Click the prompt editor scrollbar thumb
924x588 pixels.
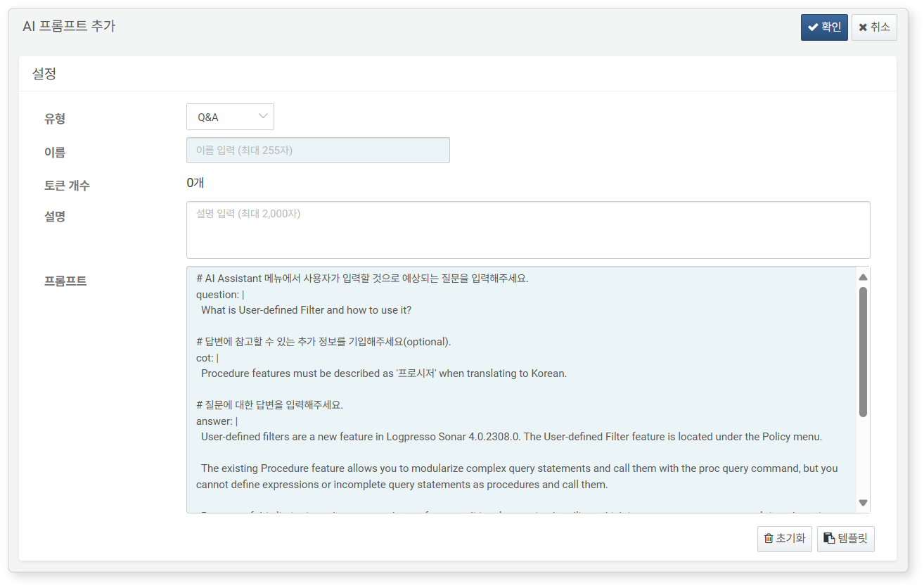pyautogui.click(x=863, y=352)
